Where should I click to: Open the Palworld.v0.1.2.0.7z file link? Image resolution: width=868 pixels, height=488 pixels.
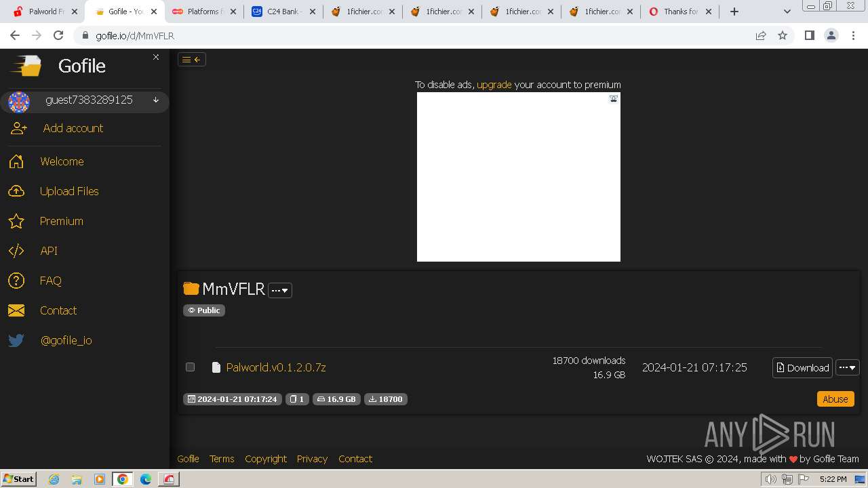(x=276, y=367)
